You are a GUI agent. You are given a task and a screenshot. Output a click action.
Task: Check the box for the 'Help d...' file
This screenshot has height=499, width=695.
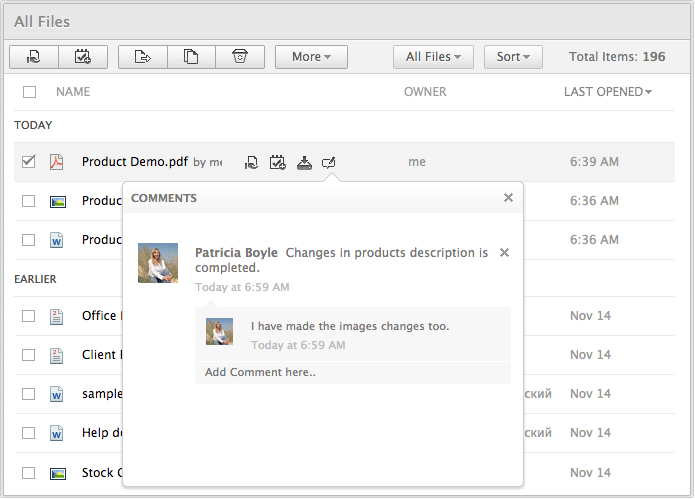coord(29,433)
